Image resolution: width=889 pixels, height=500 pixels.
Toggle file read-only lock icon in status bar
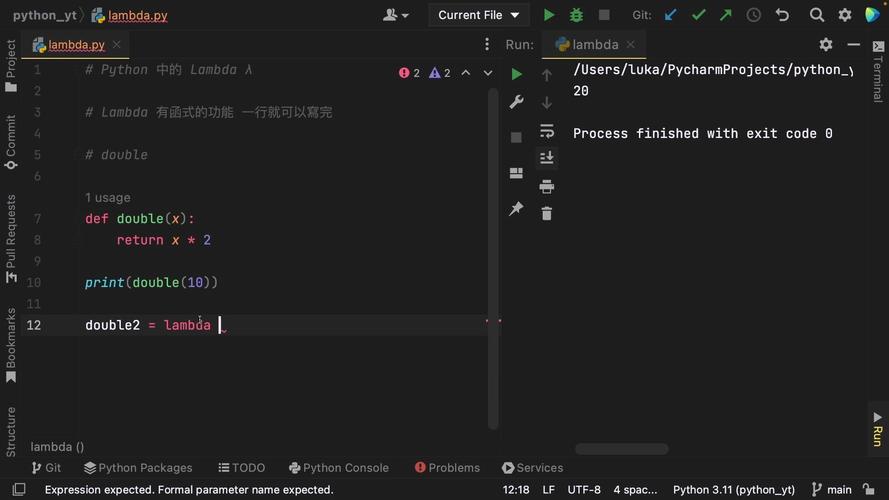pos(869,489)
